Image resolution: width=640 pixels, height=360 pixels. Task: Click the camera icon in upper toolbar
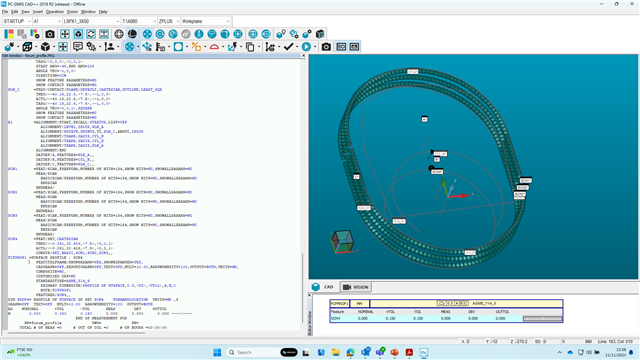tap(50, 34)
